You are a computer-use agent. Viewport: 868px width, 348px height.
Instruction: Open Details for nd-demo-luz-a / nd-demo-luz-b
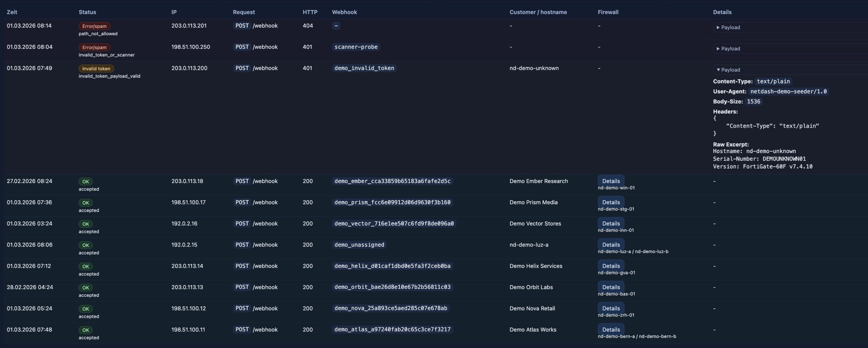pyautogui.click(x=611, y=245)
